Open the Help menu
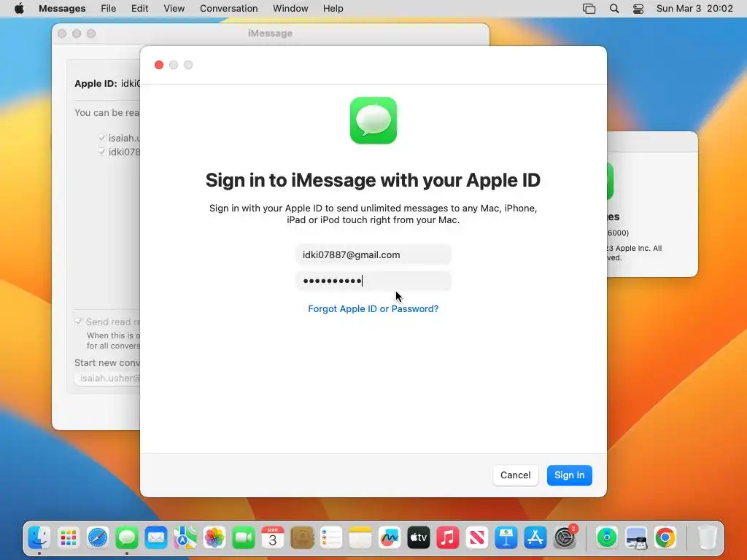This screenshot has width=747, height=560. [x=333, y=9]
